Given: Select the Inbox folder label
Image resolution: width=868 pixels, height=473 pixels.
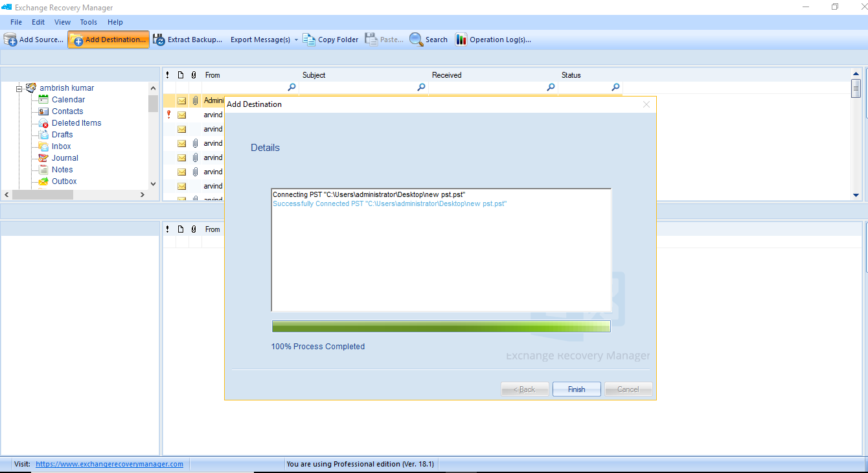Looking at the screenshot, I should coord(62,146).
